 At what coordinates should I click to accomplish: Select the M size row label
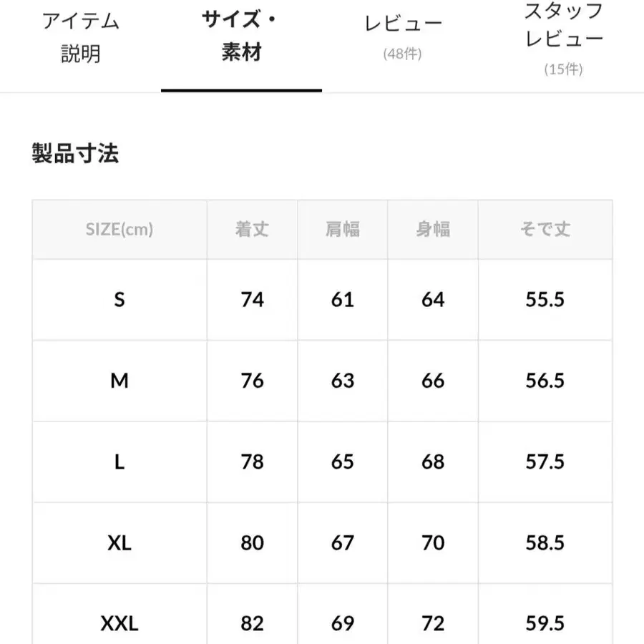[119, 380]
